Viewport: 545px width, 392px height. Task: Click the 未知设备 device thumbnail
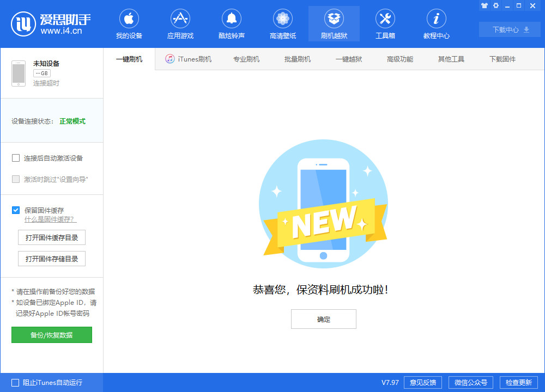pos(19,73)
